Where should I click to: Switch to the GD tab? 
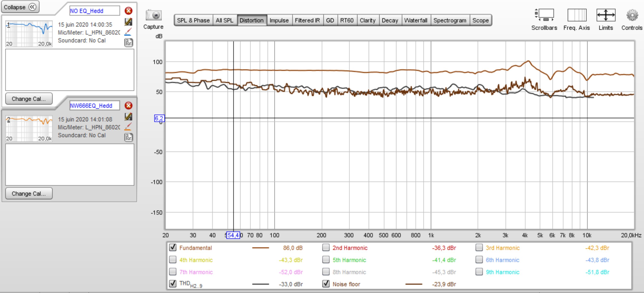(330, 20)
